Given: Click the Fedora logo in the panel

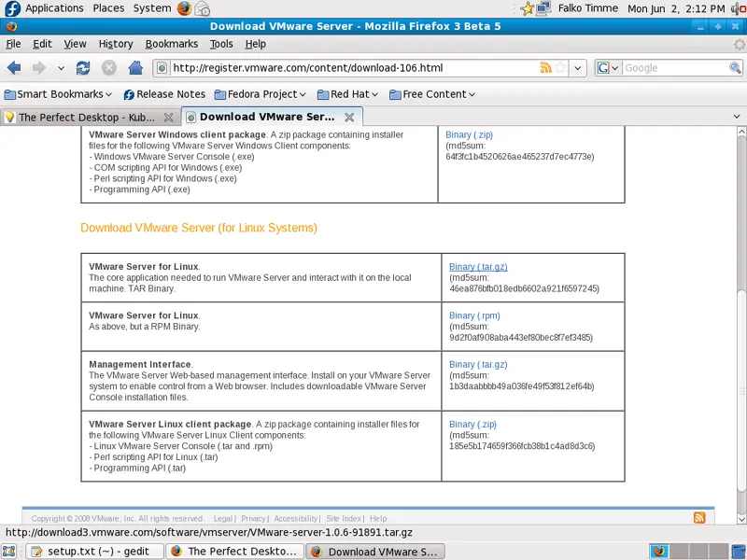Looking at the screenshot, I should point(12,8).
